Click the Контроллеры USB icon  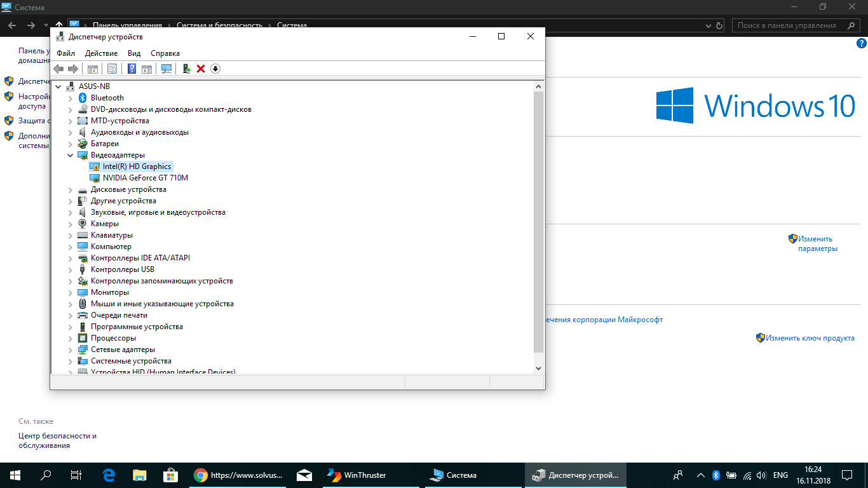[x=82, y=269]
